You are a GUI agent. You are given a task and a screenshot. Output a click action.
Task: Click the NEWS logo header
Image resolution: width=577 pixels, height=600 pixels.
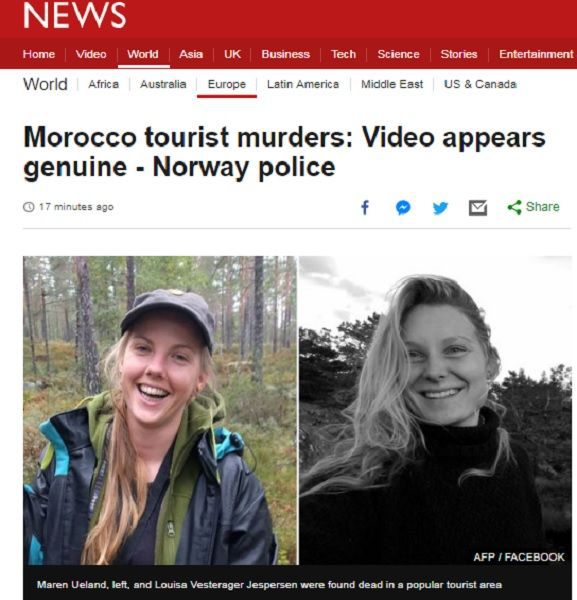75,15
